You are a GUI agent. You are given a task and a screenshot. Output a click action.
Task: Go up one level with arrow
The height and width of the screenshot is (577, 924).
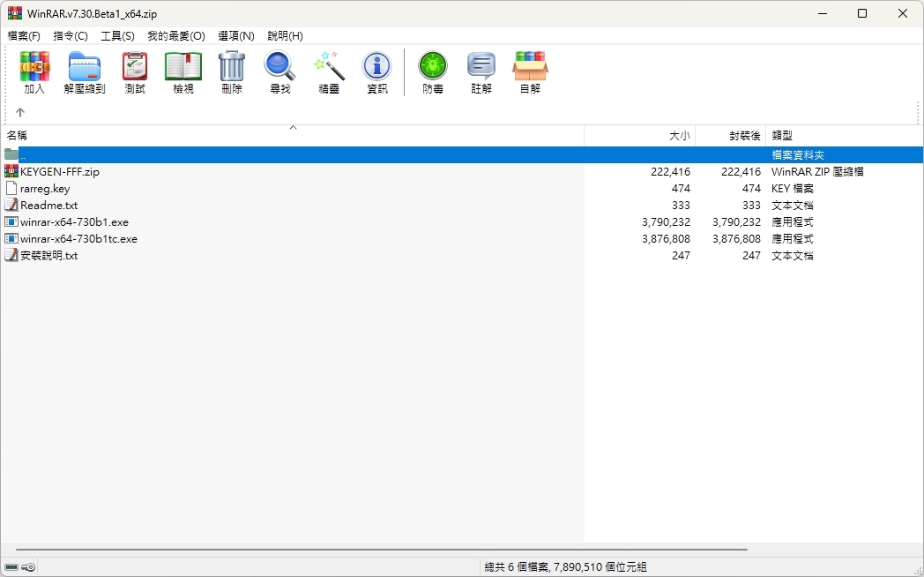(20, 112)
